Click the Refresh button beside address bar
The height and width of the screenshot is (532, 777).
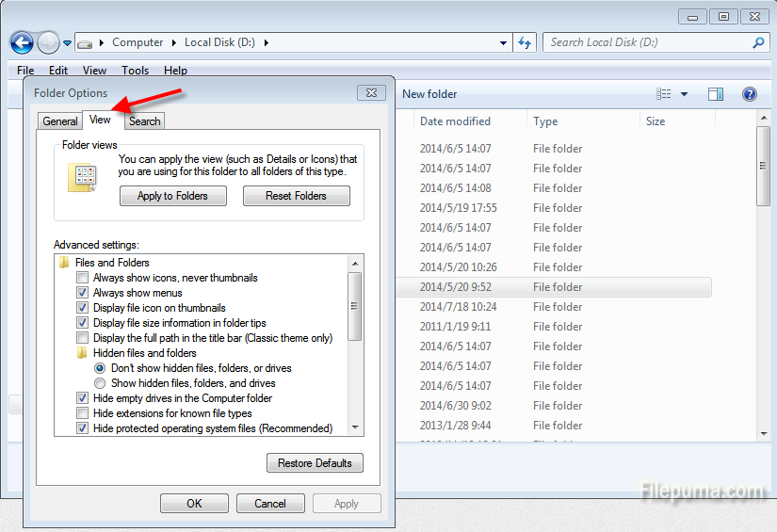click(526, 42)
